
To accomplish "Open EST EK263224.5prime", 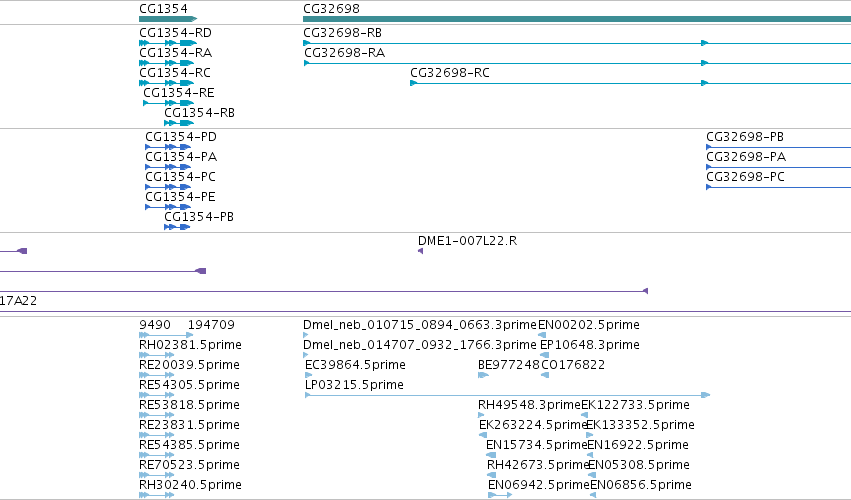I will tap(532, 425).
